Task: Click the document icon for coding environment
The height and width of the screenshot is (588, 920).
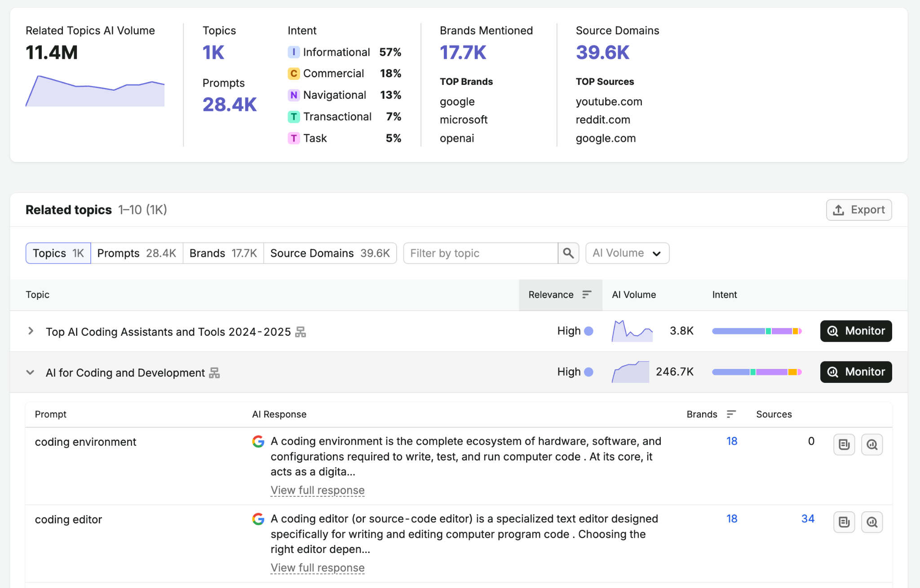Action: click(x=844, y=444)
